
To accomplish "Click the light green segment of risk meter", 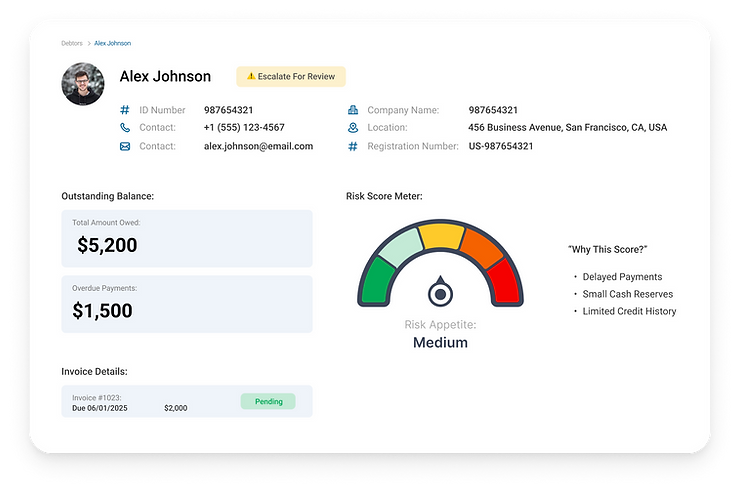I will click(x=401, y=247).
